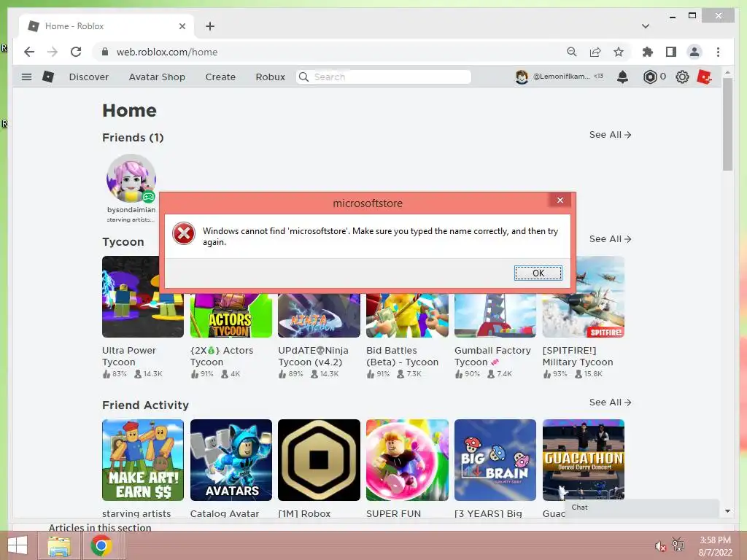747x560 pixels.
Task: Click the Roblox search field
Action: [x=384, y=77]
